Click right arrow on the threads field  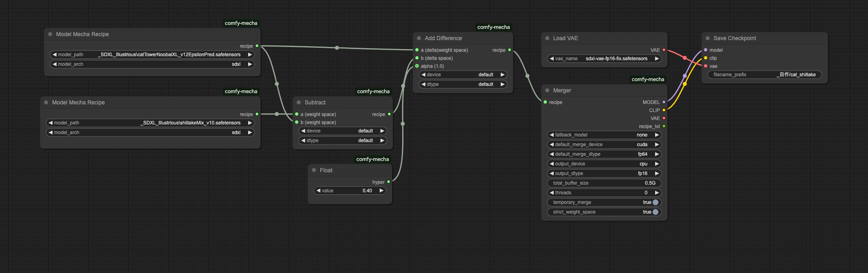pos(657,193)
